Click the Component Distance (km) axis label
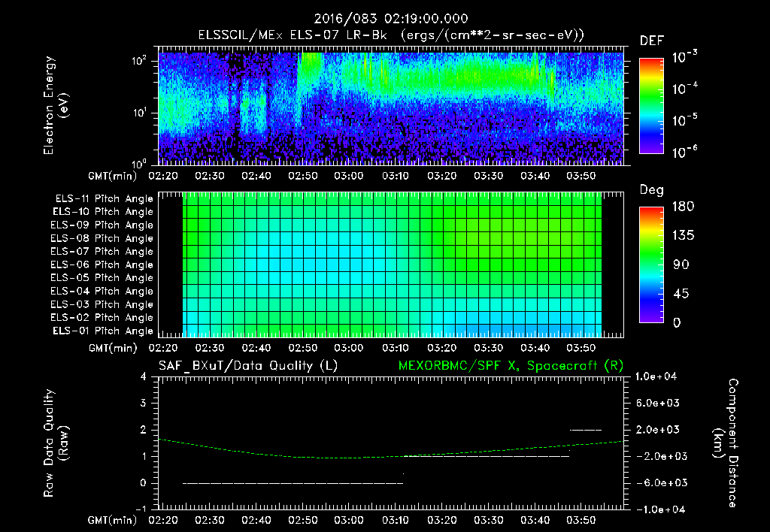This screenshot has height=532, width=770. [x=726, y=443]
